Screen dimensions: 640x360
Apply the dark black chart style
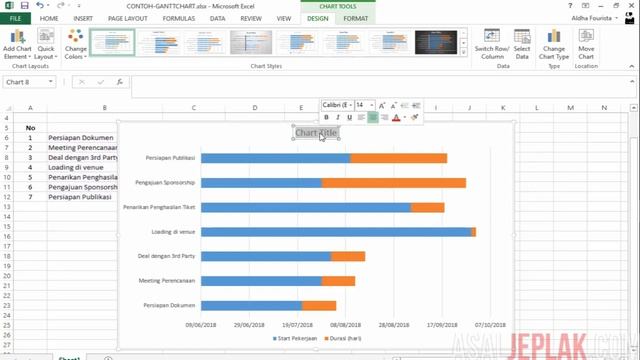[436, 42]
